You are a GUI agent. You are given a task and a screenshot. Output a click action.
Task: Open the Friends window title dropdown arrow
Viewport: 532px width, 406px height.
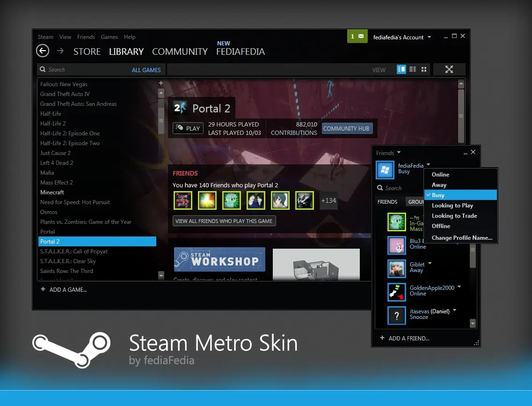[x=399, y=152]
